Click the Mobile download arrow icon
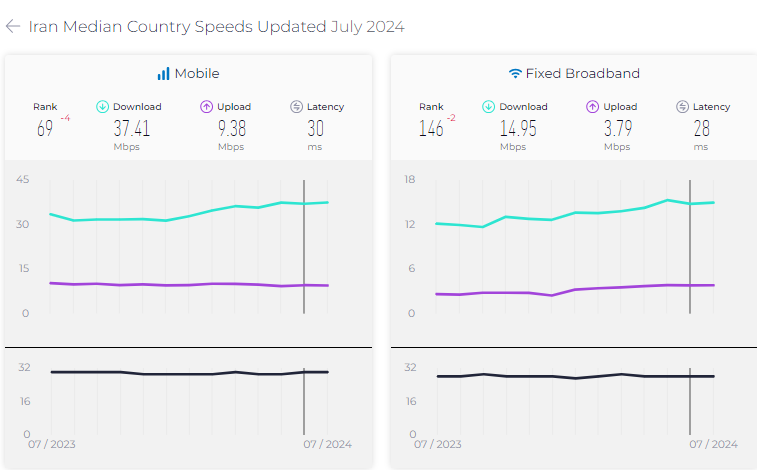The height and width of the screenshot is (470, 757). [102, 107]
